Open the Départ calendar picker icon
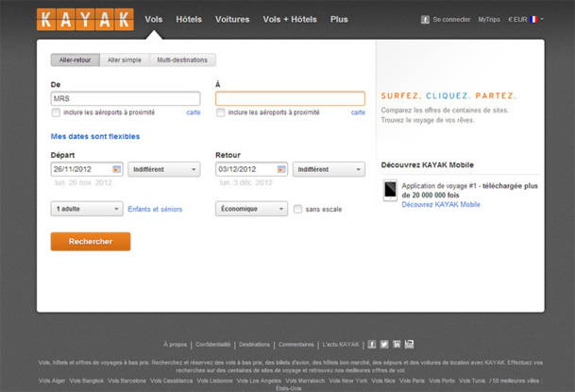The image size is (575, 392). tap(117, 169)
